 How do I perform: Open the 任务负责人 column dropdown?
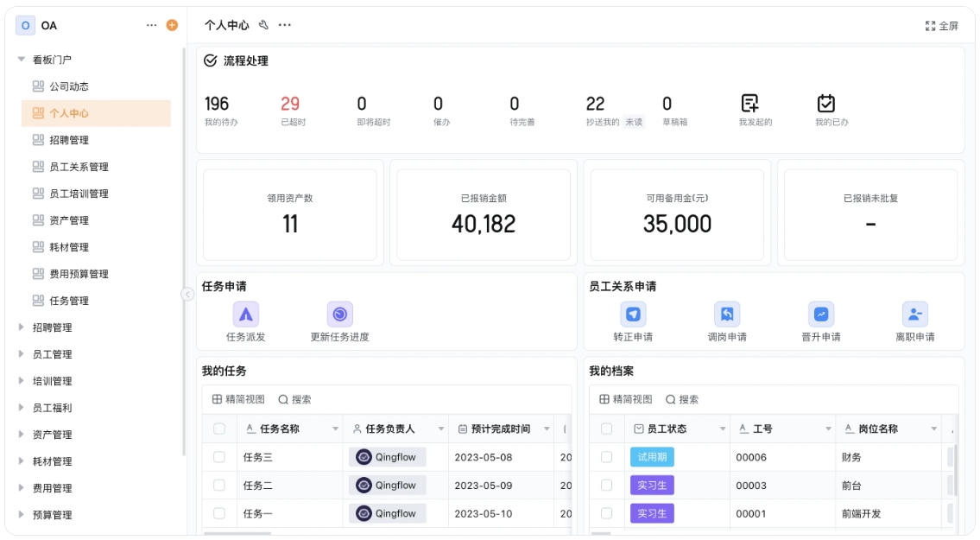(x=439, y=428)
